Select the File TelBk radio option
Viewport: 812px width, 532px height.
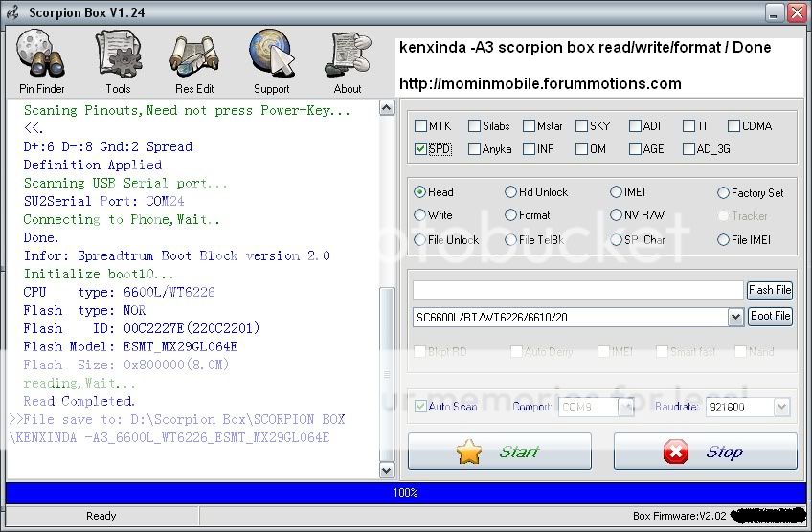[x=510, y=239]
